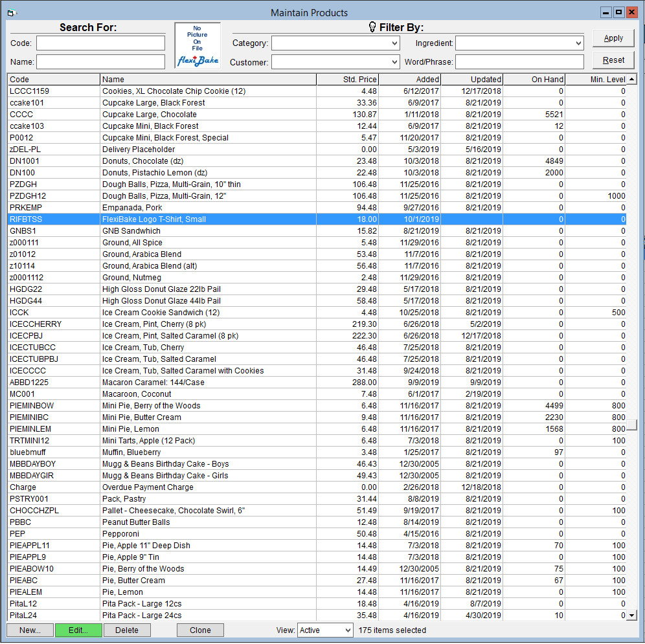Image resolution: width=645 pixels, height=644 pixels.
Task: Click the scrollbar up arrow
Action: click(632, 80)
